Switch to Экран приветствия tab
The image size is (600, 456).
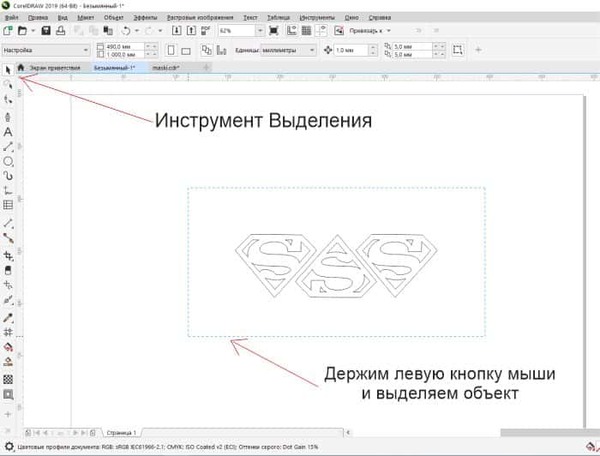pyautogui.click(x=54, y=67)
